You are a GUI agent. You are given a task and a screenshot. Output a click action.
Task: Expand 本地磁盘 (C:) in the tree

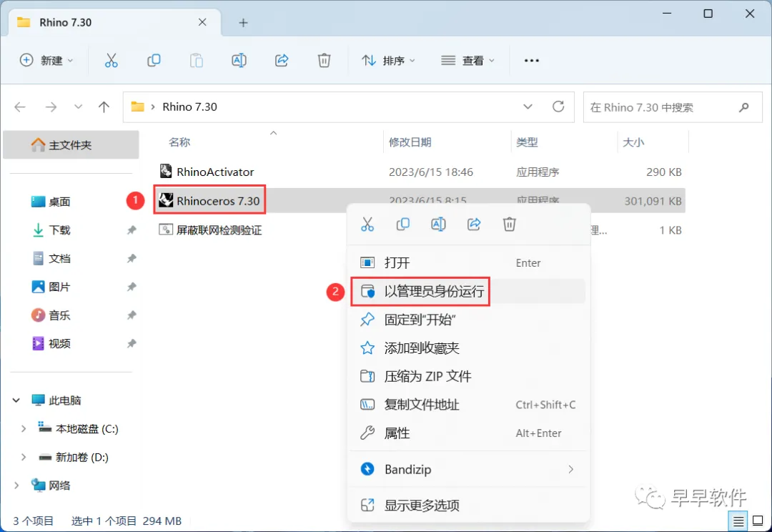tap(23, 428)
